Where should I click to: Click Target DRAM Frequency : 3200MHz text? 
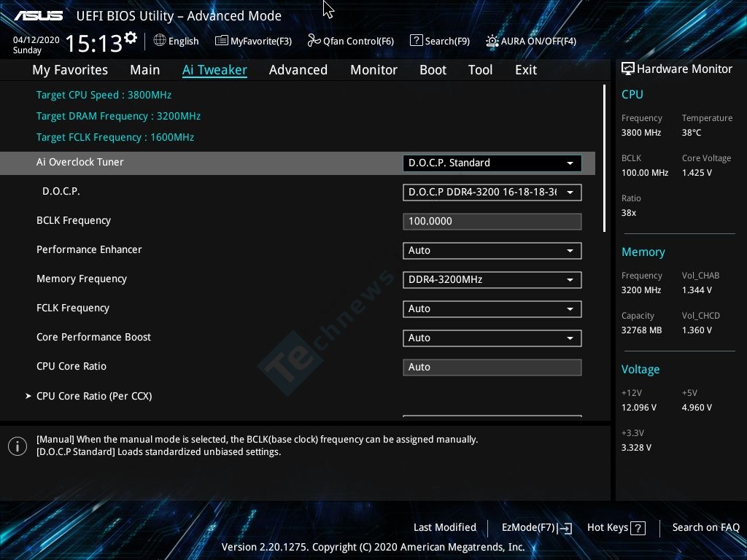coord(118,116)
